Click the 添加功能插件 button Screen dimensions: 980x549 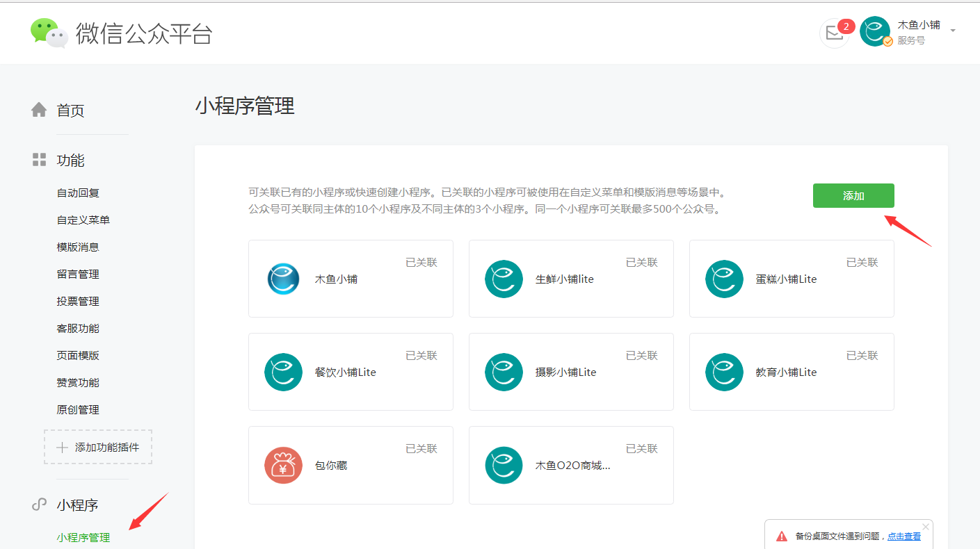(x=97, y=447)
